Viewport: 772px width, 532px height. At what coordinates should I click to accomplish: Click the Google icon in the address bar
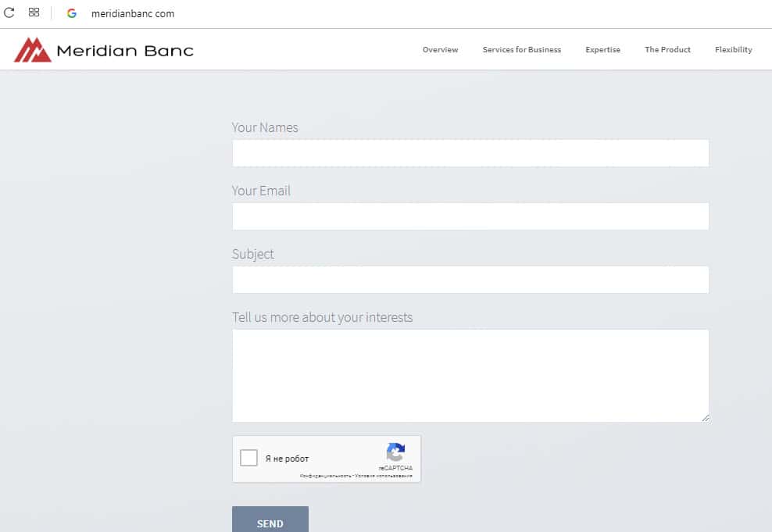(x=72, y=13)
